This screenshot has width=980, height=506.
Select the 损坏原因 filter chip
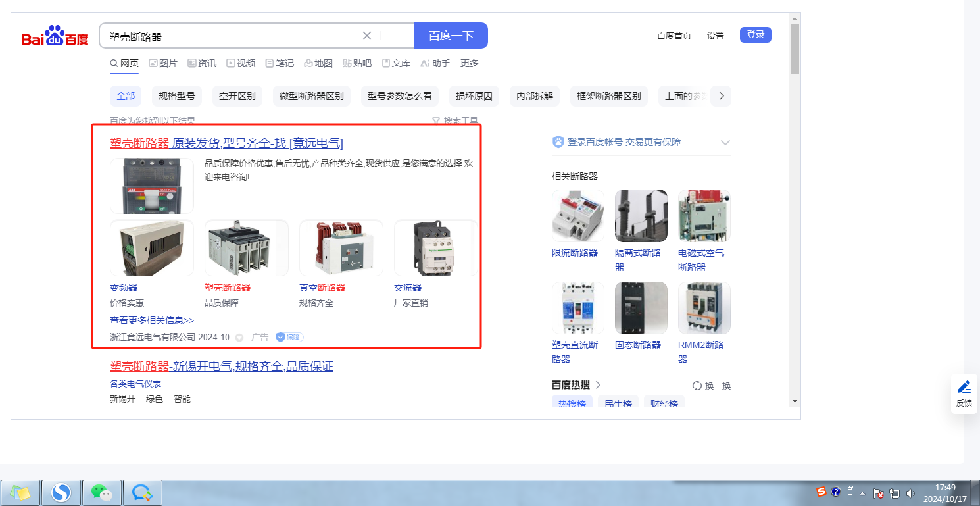point(474,96)
